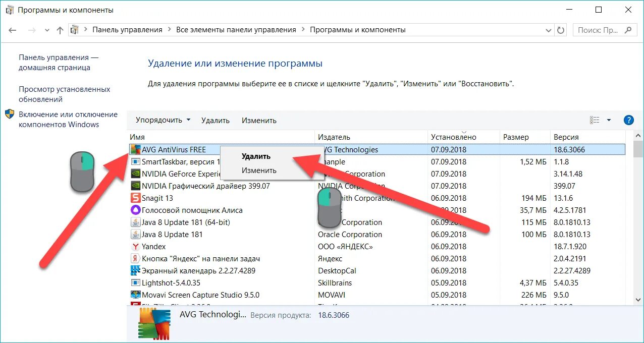Click the 4,37 МБ size cell

533,282
